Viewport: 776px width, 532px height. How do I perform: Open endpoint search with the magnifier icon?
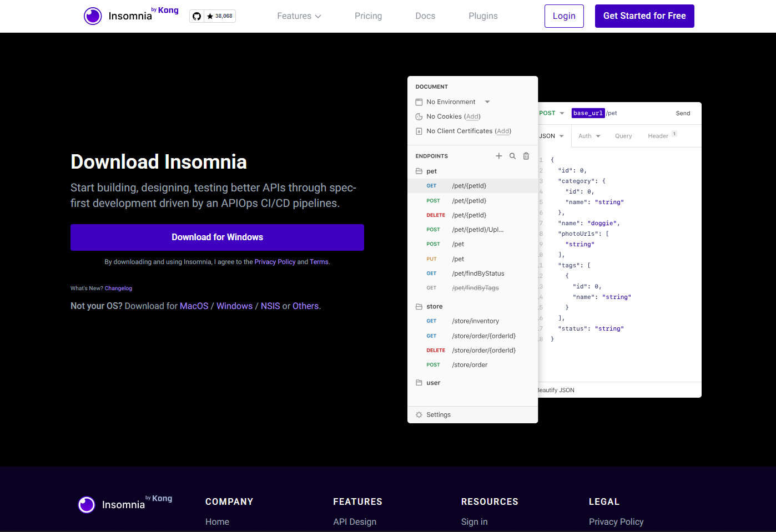[512, 156]
